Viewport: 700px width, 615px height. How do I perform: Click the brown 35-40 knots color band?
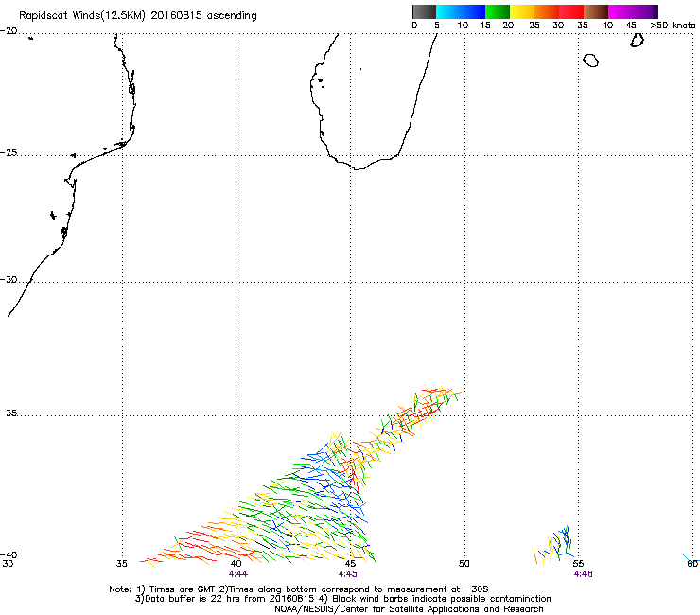coord(596,11)
